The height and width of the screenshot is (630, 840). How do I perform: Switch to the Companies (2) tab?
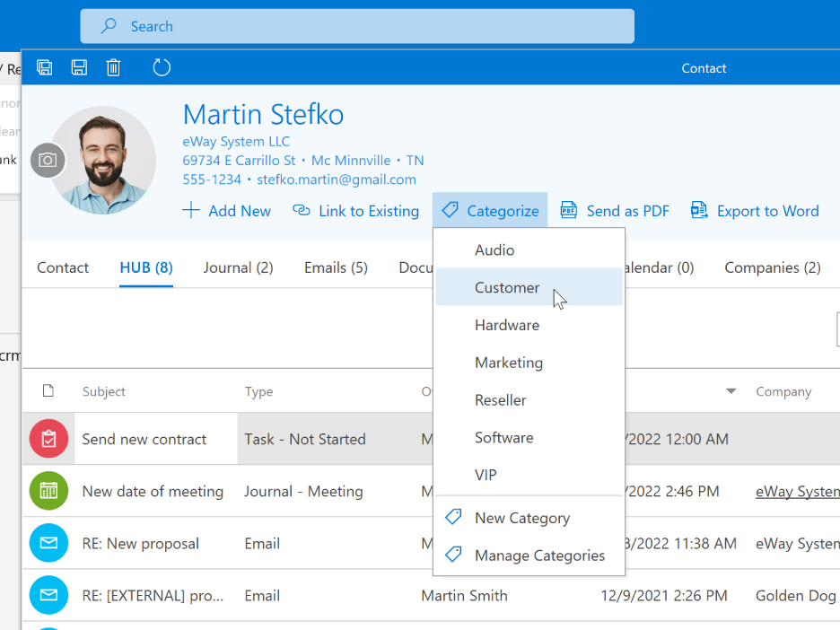773,267
